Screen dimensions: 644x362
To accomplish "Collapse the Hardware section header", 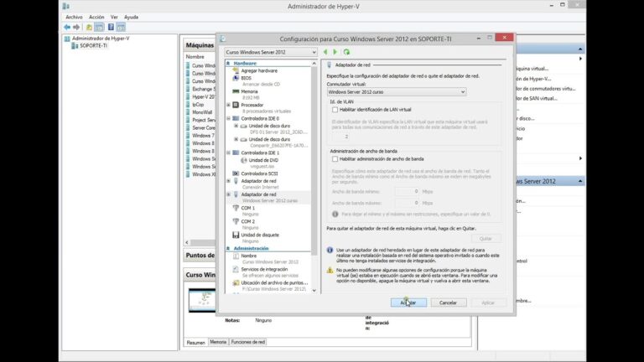I will click(228, 64).
